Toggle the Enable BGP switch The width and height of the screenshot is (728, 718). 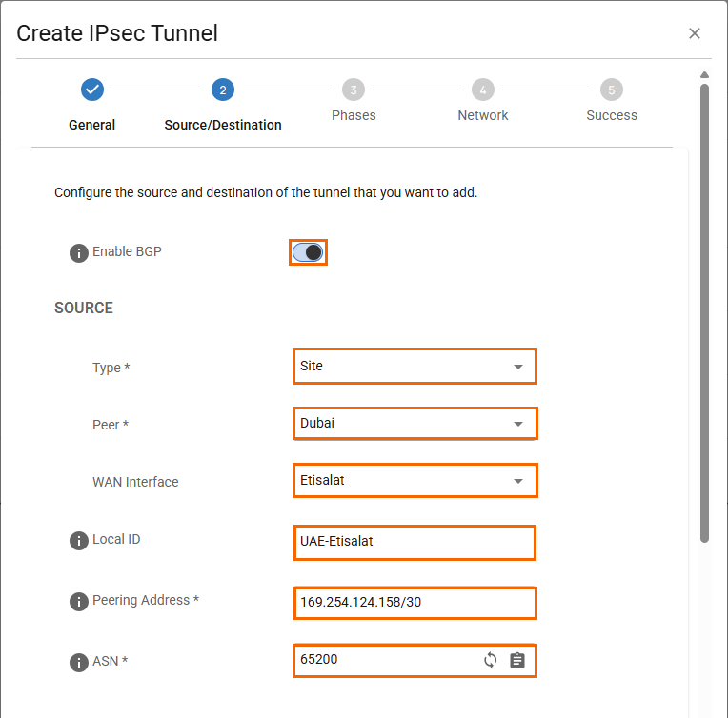[x=308, y=252]
